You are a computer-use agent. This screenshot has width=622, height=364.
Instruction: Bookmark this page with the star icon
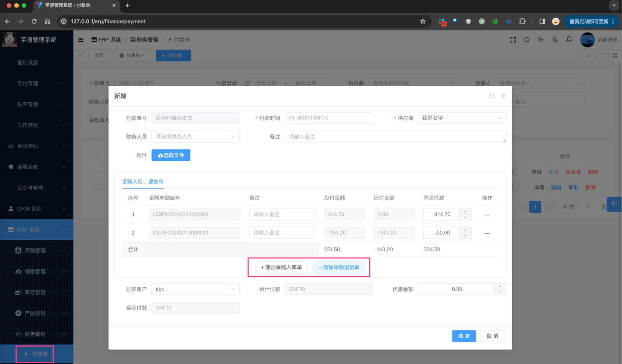(x=423, y=21)
